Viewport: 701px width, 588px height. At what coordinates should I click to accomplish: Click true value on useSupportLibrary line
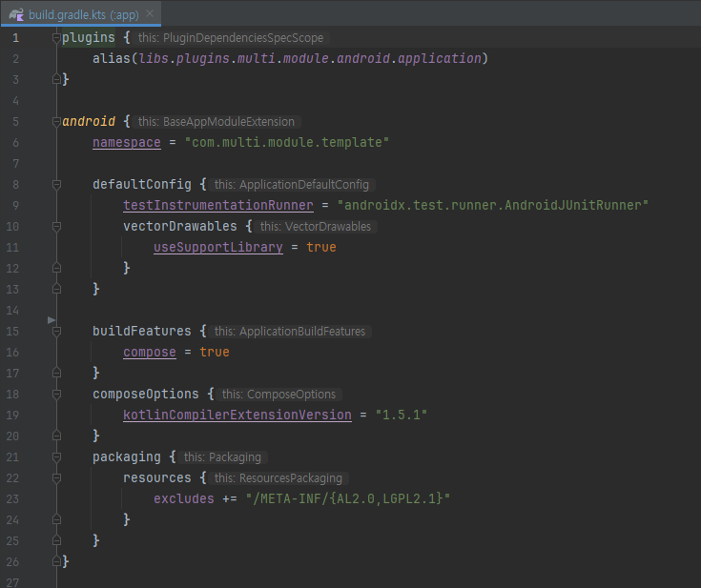(x=321, y=247)
